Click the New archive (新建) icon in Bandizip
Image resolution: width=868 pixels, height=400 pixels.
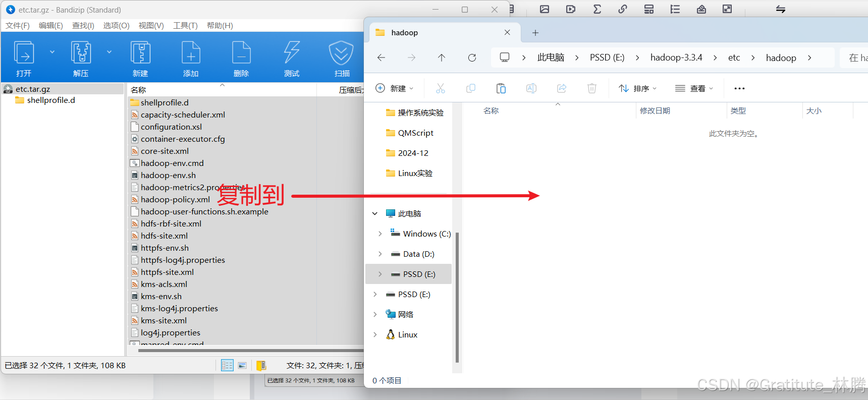point(140,53)
